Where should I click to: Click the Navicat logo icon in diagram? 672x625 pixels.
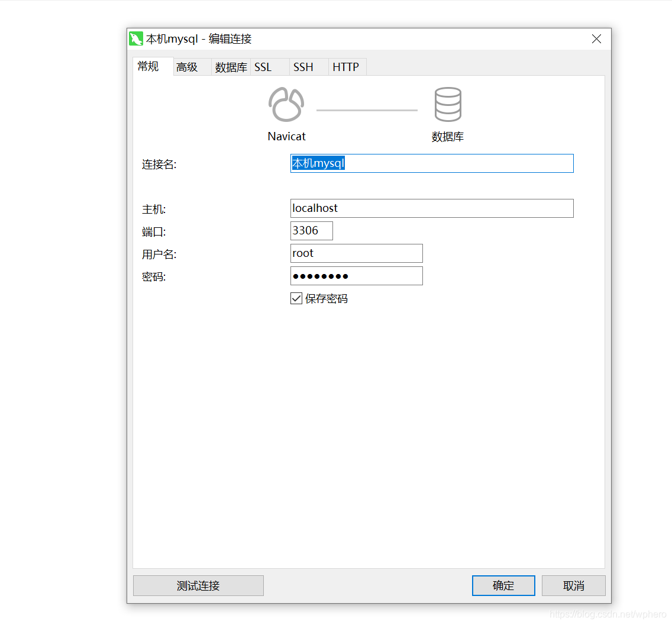[x=286, y=105]
